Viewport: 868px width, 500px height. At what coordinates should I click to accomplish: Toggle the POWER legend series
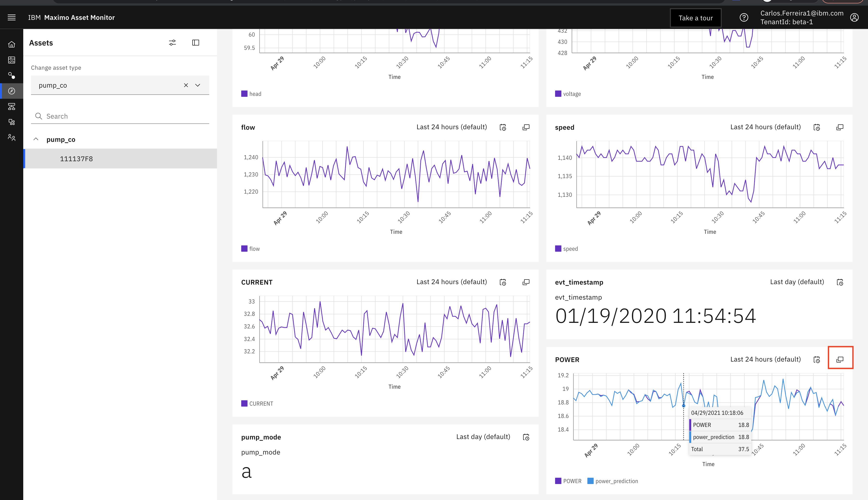pos(568,481)
